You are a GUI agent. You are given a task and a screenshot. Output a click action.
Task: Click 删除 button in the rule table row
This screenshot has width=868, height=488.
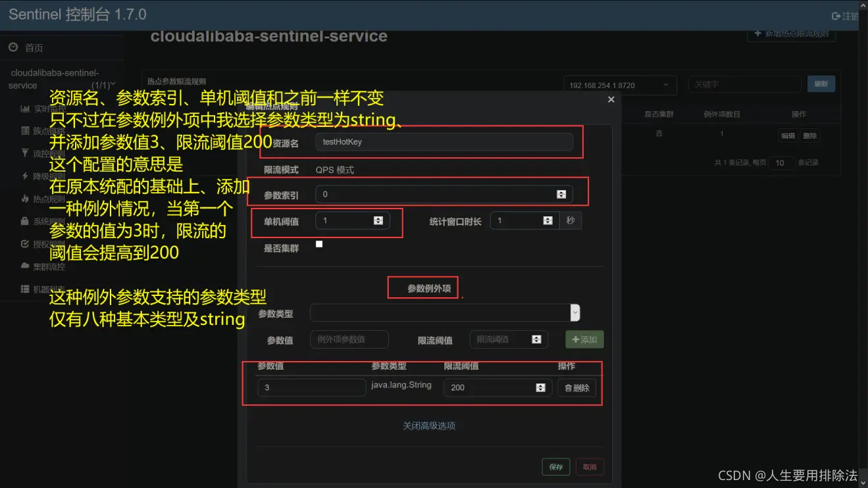pos(810,135)
